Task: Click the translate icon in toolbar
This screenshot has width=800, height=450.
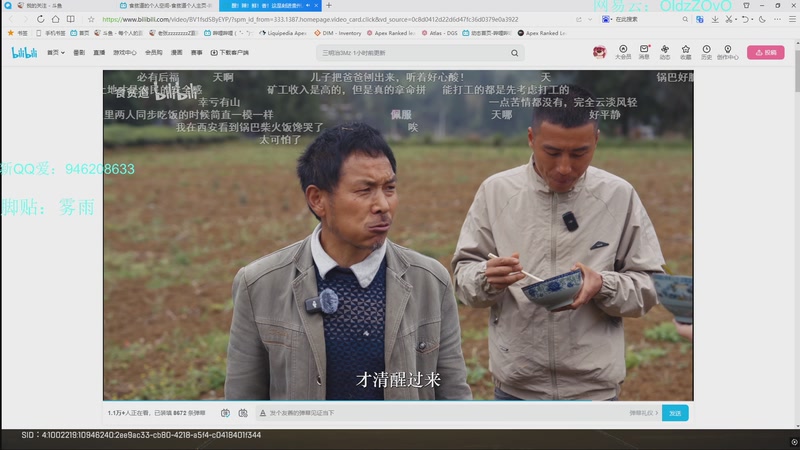Action: click(699, 19)
